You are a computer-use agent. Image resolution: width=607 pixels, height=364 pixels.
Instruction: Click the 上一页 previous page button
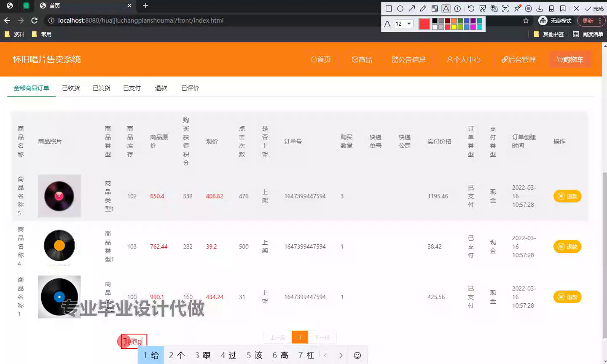[x=278, y=337]
